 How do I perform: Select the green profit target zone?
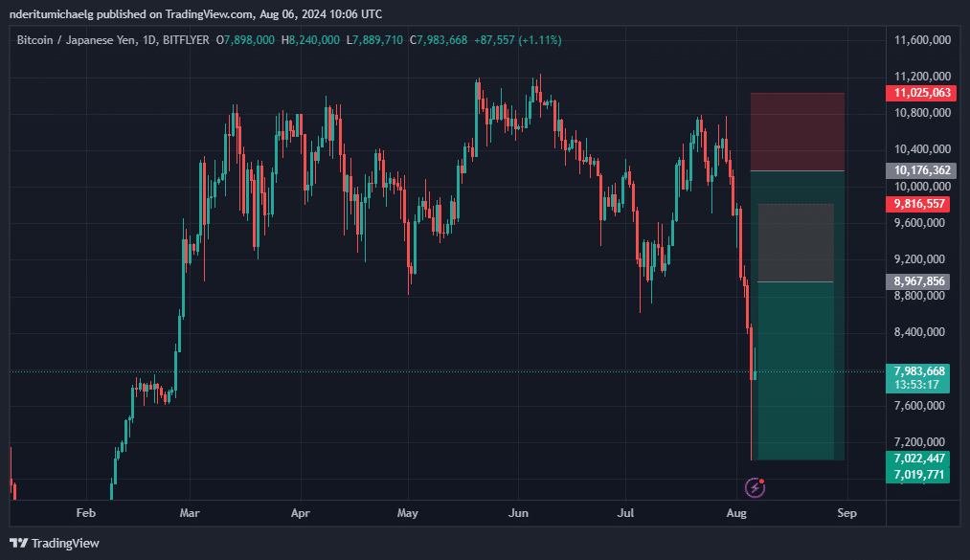[x=796, y=370]
